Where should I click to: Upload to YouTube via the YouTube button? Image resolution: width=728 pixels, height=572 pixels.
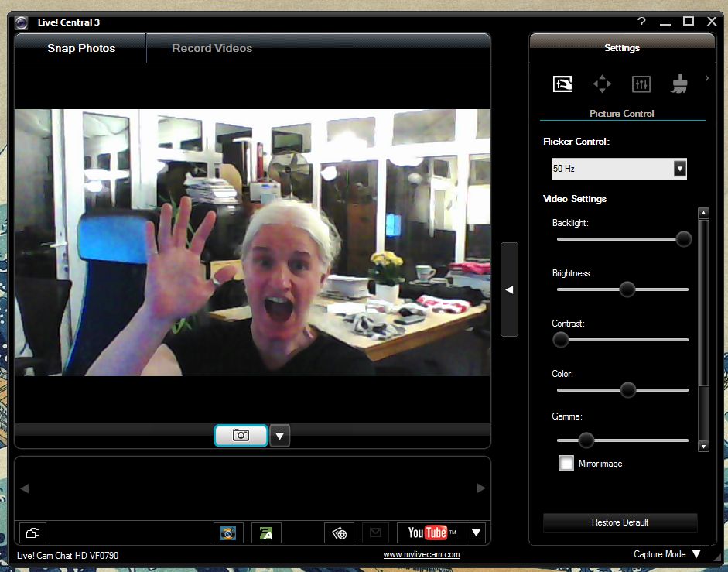coord(432,533)
